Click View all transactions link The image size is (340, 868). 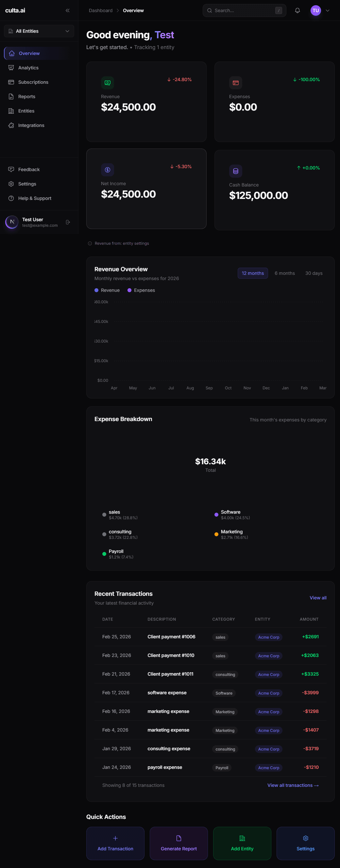pyautogui.click(x=293, y=785)
